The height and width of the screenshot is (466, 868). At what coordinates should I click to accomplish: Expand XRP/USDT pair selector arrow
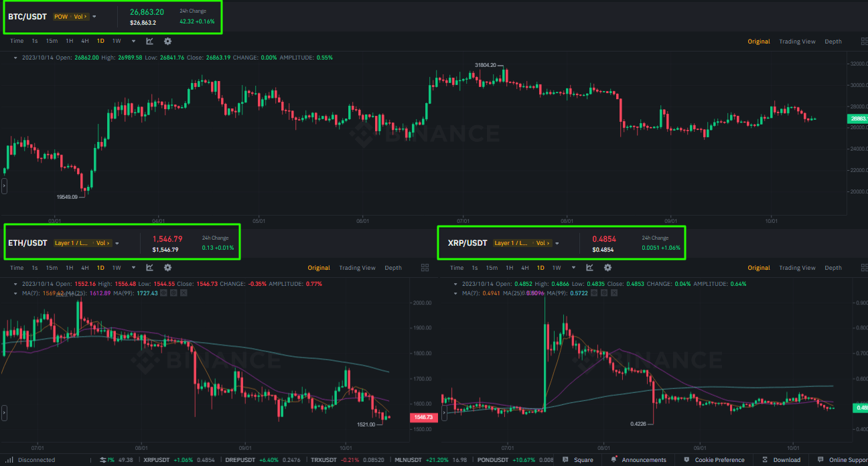[557, 244]
